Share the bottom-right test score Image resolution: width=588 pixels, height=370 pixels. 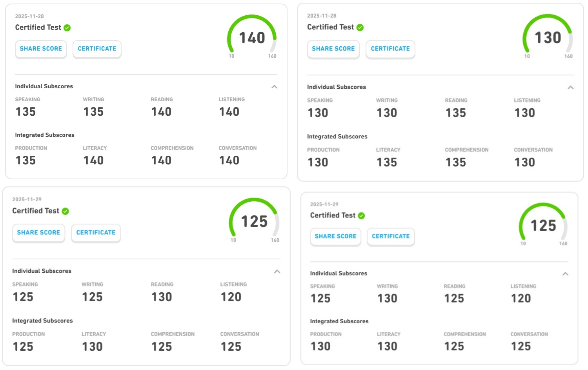[x=335, y=236]
